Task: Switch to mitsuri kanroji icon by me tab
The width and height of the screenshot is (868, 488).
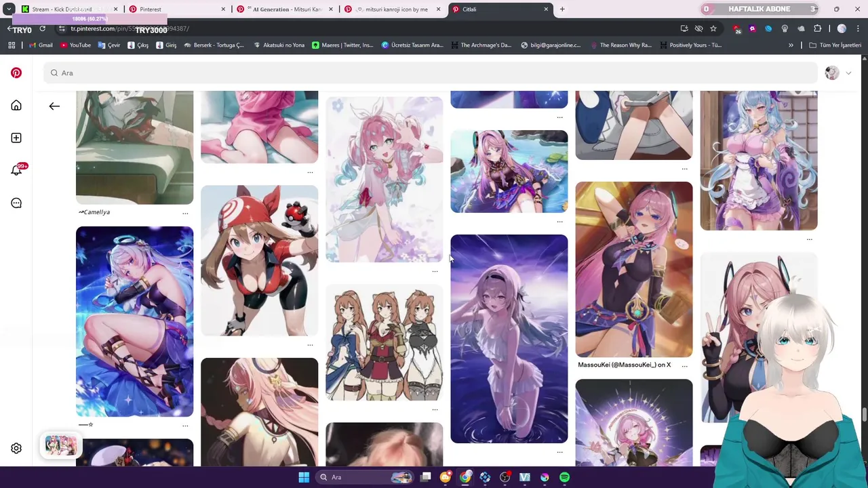Action: [393, 9]
